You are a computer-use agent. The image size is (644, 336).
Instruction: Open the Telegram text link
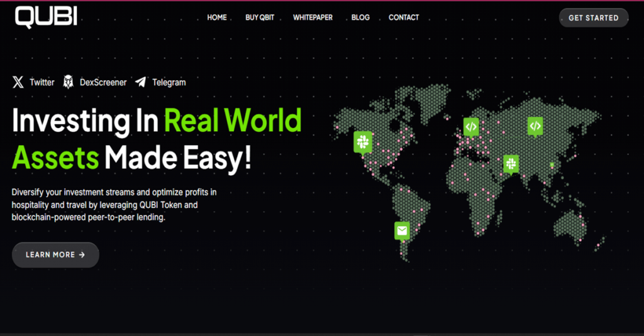pyautogui.click(x=169, y=82)
